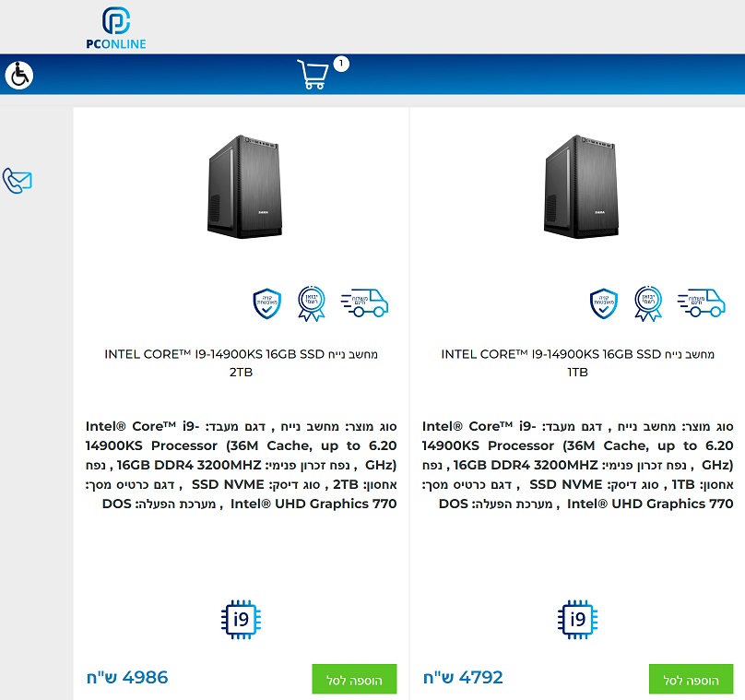The image size is (745, 700).
Task: Open the I9-14900KS 16GB SSD 2TB product title
Action: (241, 363)
